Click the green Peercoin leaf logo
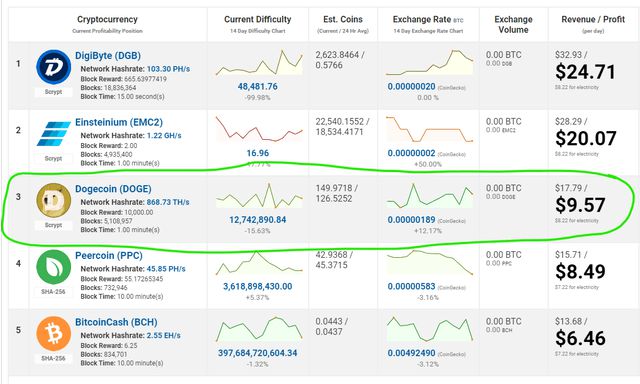This screenshot has height=384, width=640. 53,267
